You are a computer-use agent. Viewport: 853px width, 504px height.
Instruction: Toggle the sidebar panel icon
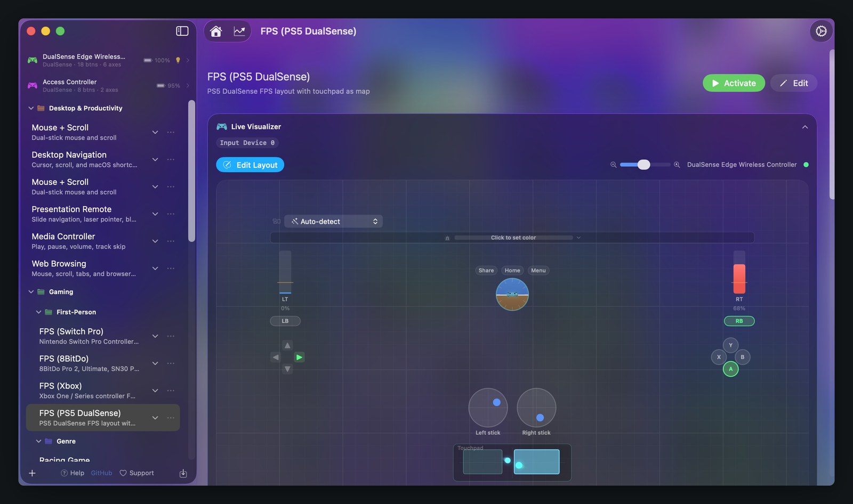(182, 31)
